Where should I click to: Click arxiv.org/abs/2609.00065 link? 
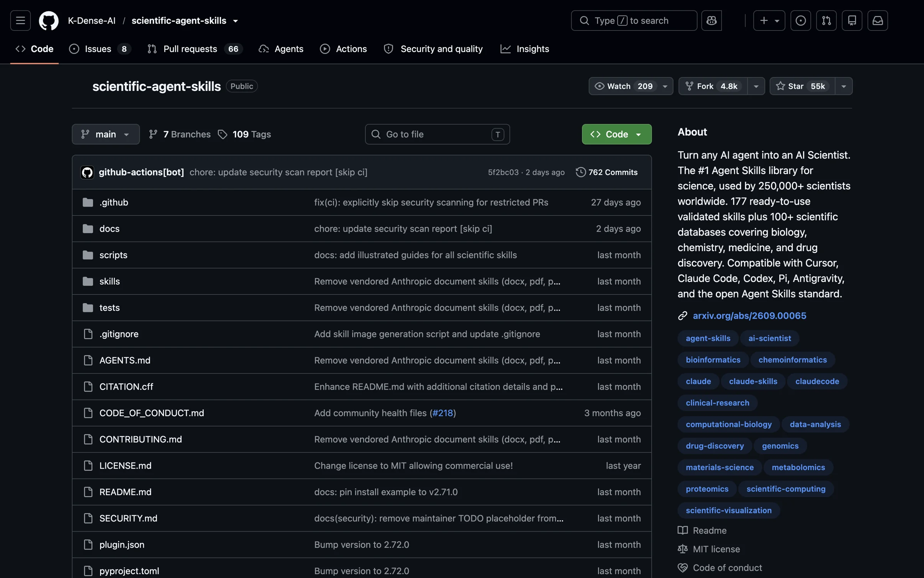[749, 316]
